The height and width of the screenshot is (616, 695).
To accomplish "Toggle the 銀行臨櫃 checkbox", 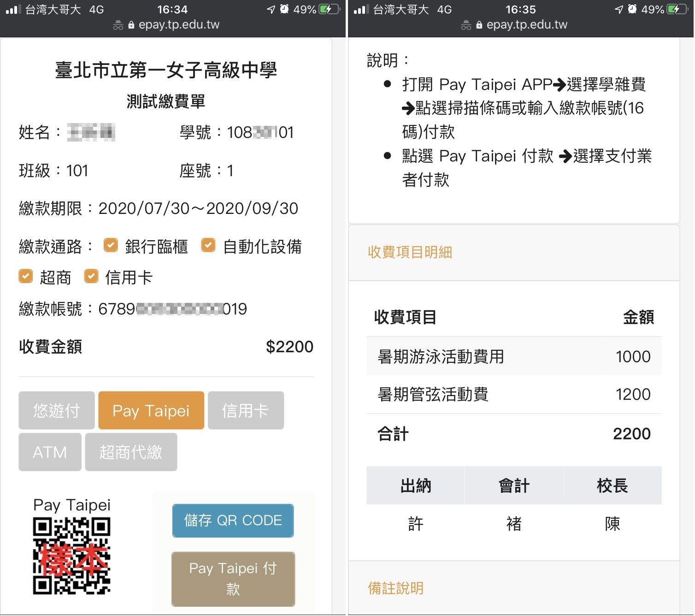I will click(x=111, y=245).
